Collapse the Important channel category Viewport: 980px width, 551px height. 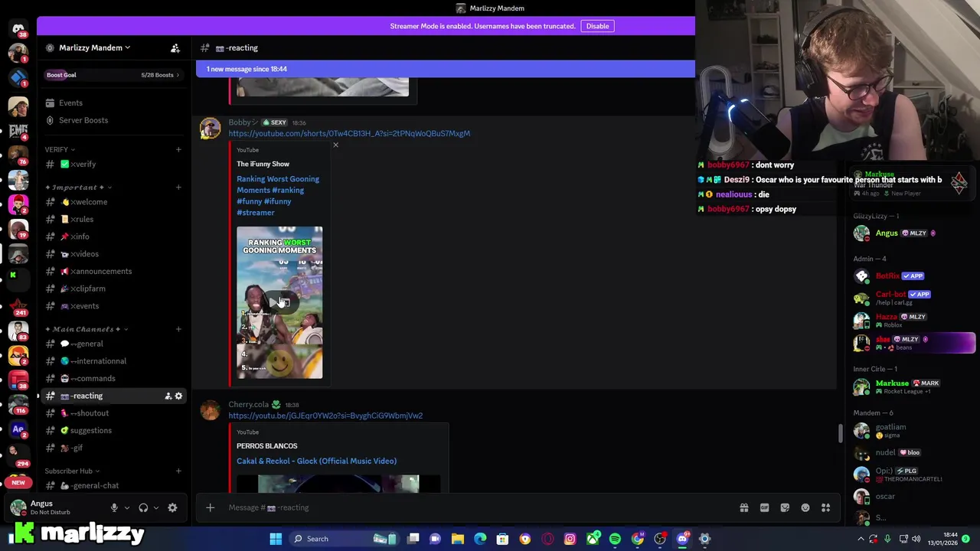coord(78,187)
